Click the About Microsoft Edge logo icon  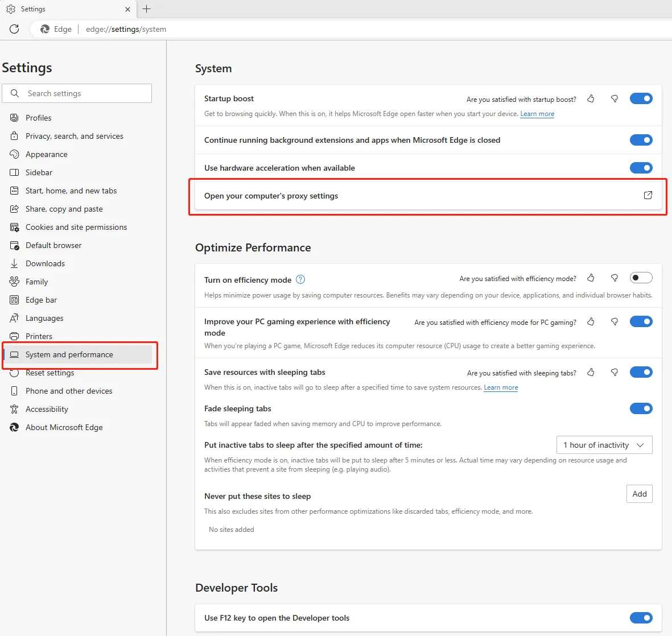pos(14,427)
